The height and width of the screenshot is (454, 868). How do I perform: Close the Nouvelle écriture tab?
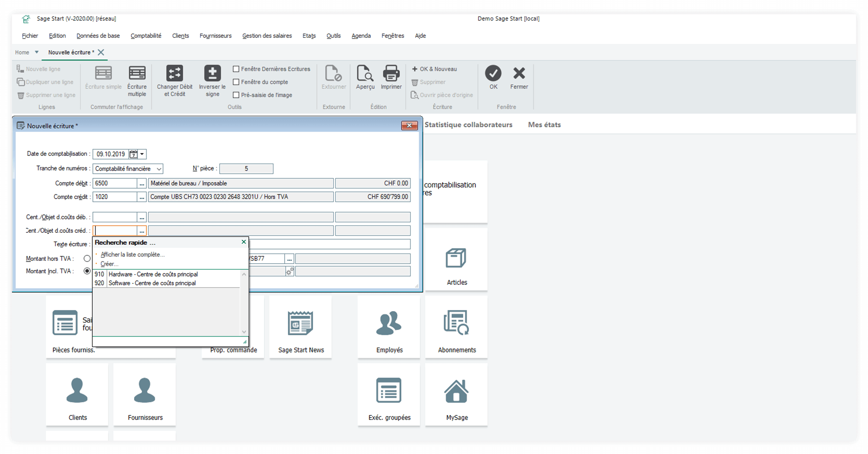click(x=101, y=52)
